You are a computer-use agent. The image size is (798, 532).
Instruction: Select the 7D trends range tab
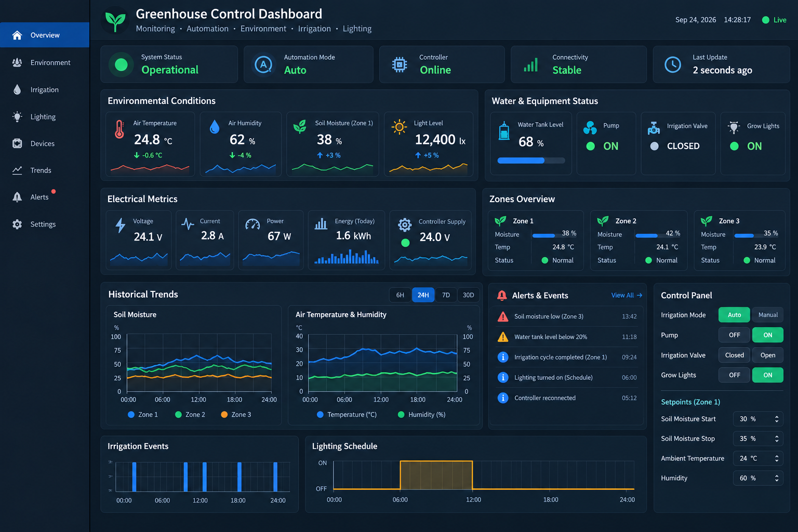click(x=446, y=295)
